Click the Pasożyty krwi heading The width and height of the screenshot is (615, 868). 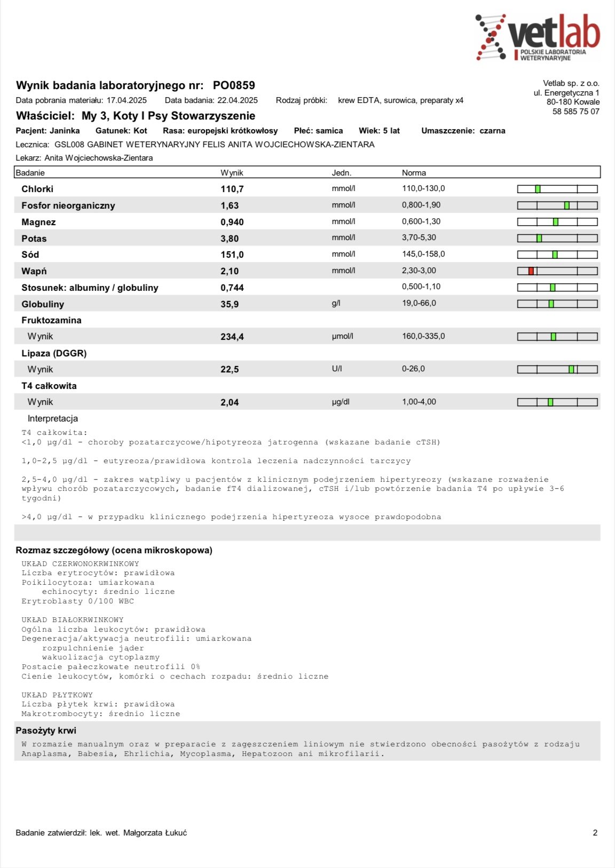[46, 731]
